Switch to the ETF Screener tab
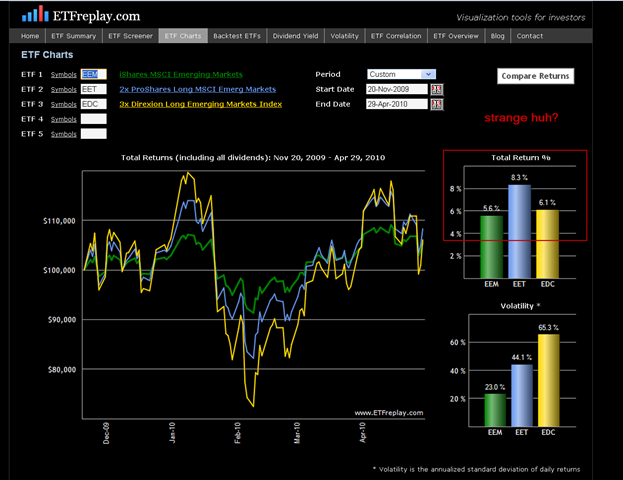The width and height of the screenshot is (623, 480). coord(130,36)
